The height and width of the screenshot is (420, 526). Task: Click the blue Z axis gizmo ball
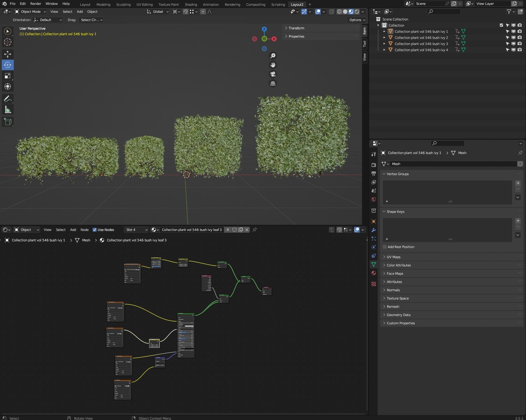point(264,29)
